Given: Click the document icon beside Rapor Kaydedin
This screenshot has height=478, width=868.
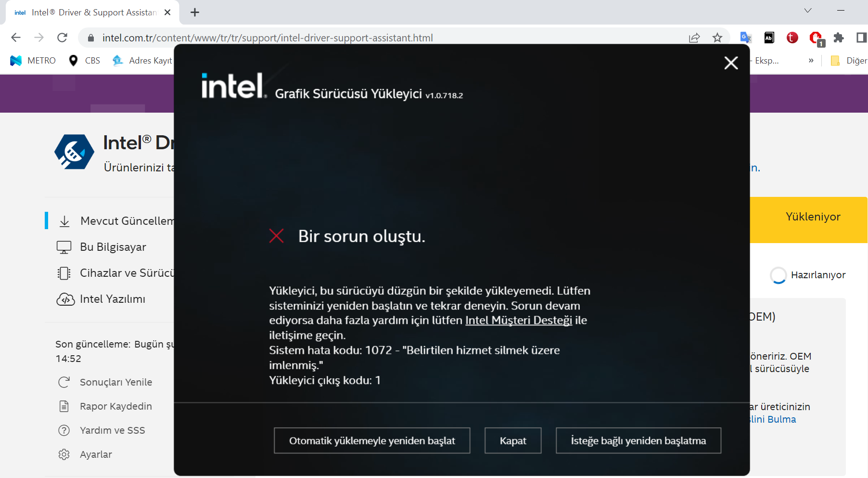Looking at the screenshot, I should 64,406.
